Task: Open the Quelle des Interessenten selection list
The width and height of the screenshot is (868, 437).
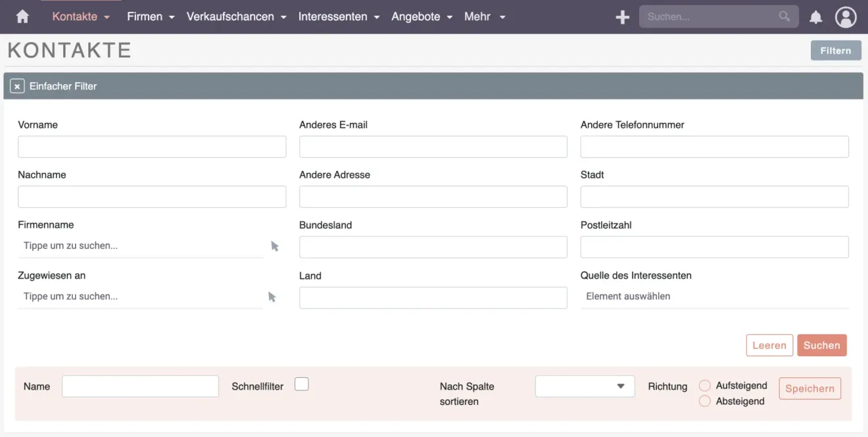Action: [x=714, y=296]
